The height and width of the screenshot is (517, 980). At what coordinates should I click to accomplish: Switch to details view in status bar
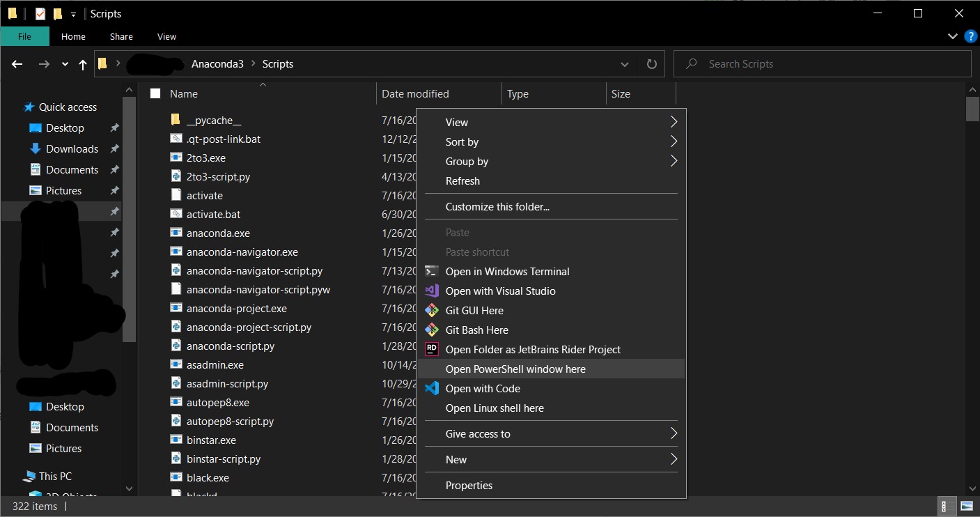(947, 506)
